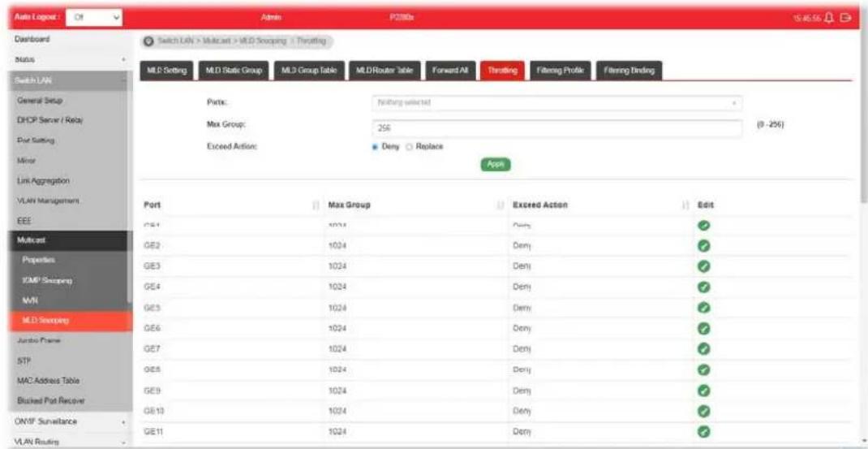Edit the GE7 row via green icon
The width and height of the screenshot is (868, 449).
click(x=703, y=348)
